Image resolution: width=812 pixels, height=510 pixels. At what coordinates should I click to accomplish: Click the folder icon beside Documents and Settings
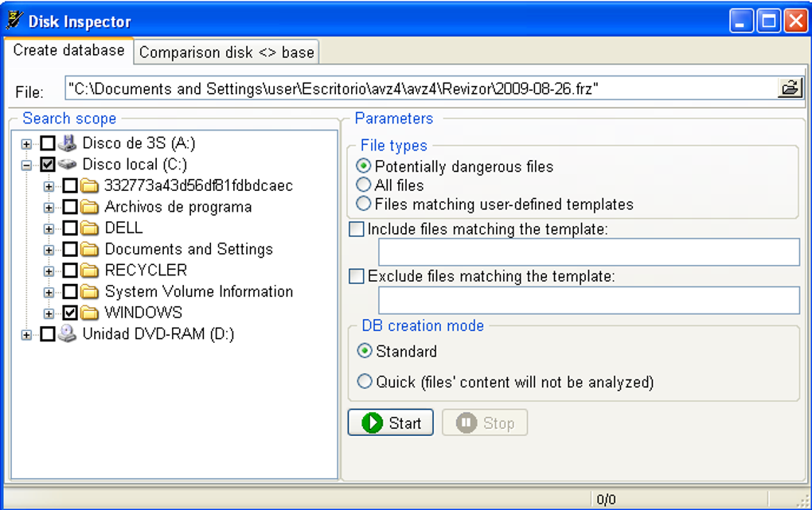(x=90, y=250)
